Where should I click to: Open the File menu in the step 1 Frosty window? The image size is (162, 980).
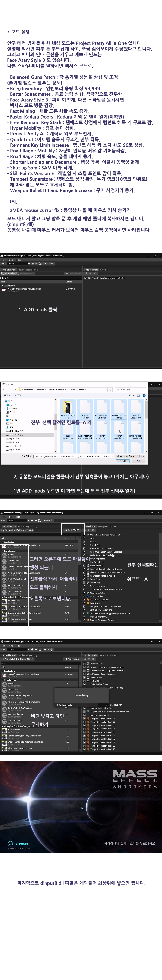[3, 260]
